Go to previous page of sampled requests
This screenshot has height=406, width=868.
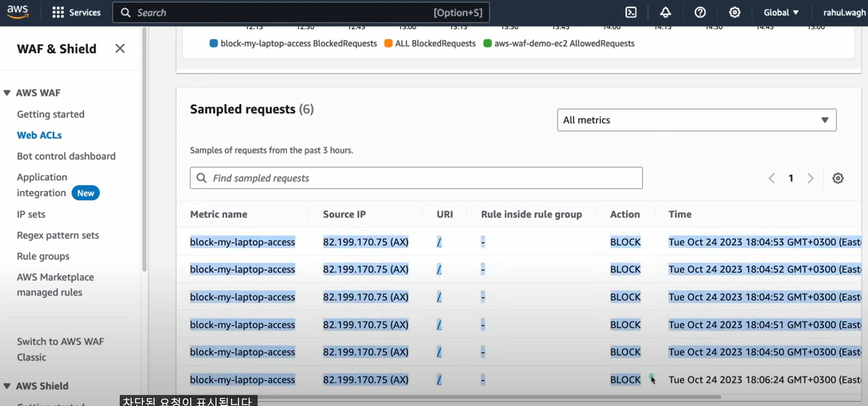(772, 178)
